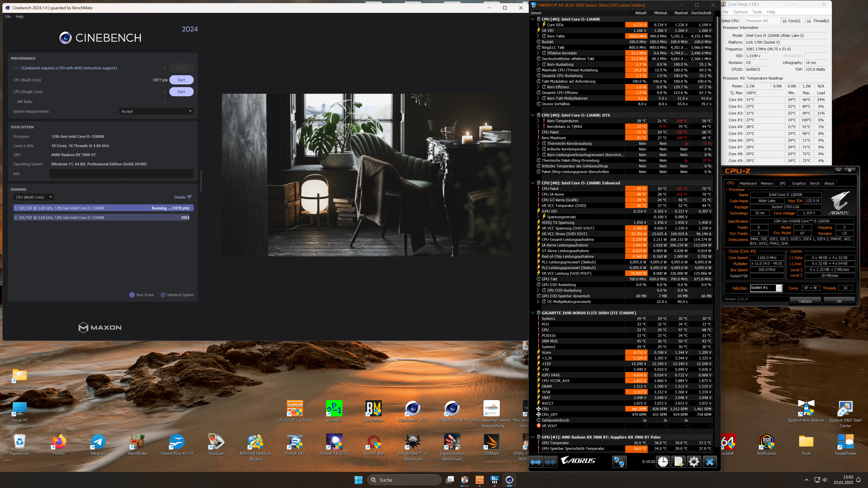Open CPU-Z Socket #1 selection dropdown

point(778,288)
